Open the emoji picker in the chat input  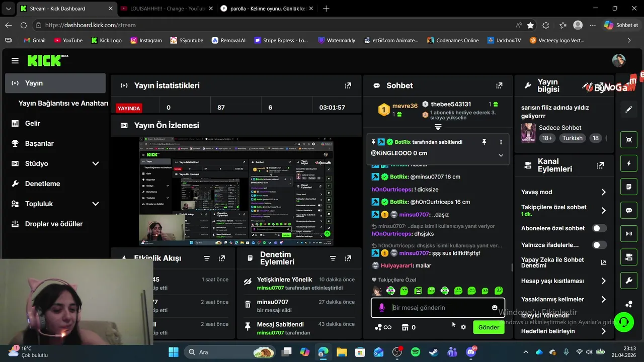pyautogui.click(x=495, y=308)
